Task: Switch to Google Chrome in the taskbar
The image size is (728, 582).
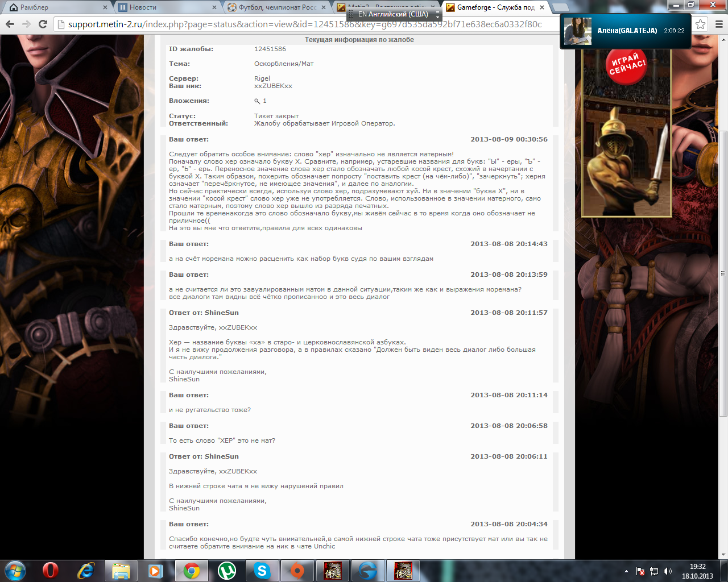Action: coord(191,571)
